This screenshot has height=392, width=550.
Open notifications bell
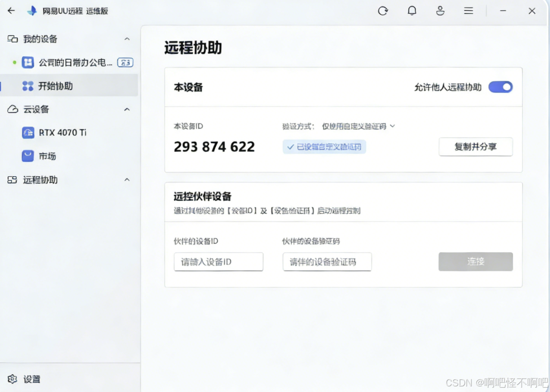pos(412,11)
